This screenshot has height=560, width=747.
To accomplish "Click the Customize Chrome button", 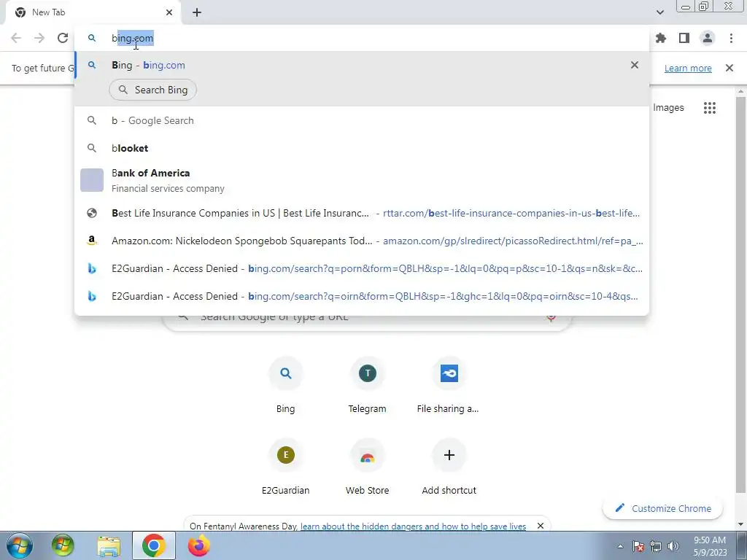I will click(662, 508).
